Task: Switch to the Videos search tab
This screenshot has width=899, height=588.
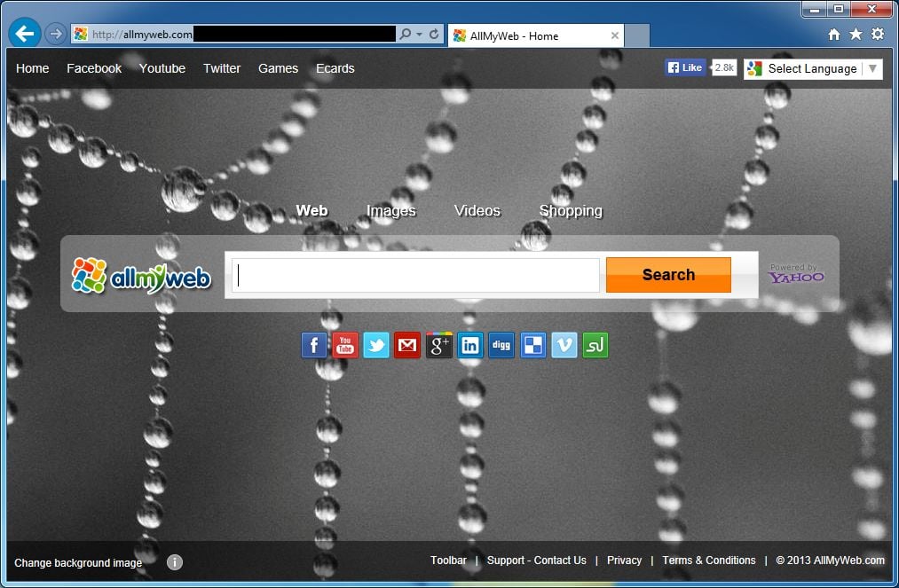Action: pyautogui.click(x=477, y=210)
